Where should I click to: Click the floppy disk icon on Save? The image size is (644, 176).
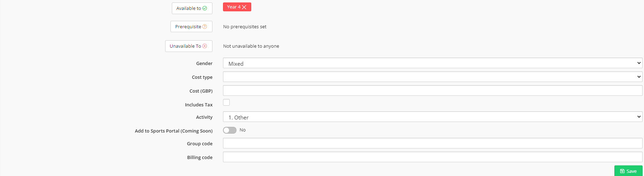tap(622, 171)
